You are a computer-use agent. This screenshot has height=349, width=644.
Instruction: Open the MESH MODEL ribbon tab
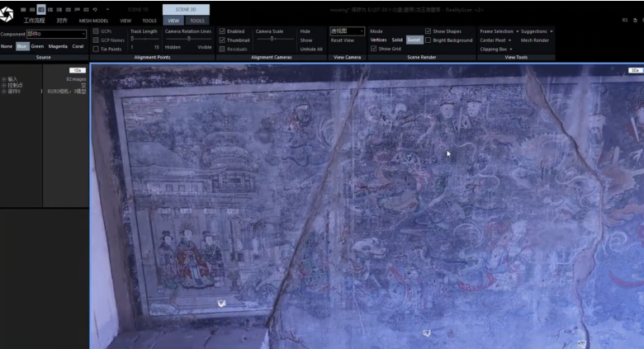point(93,21)
